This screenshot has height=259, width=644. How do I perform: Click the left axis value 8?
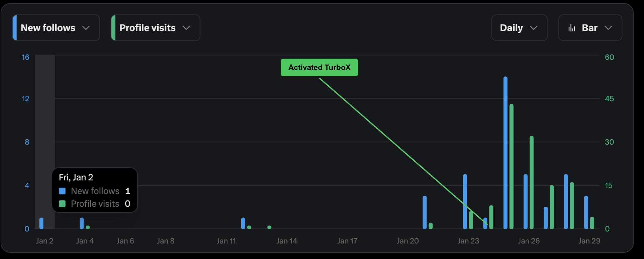tap(27, 142)
